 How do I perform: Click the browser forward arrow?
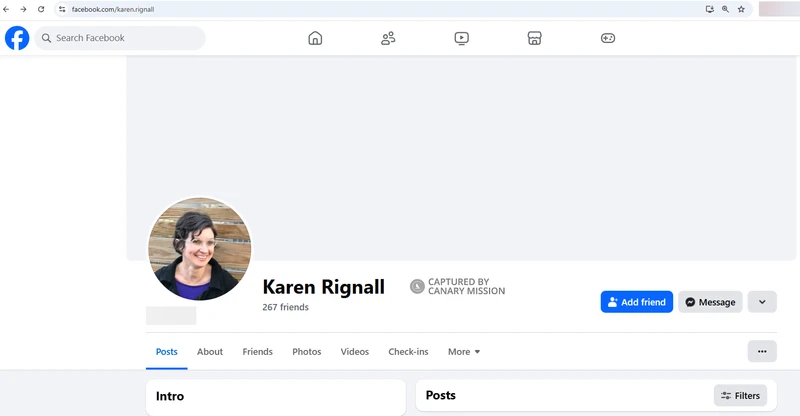(23, 9)
